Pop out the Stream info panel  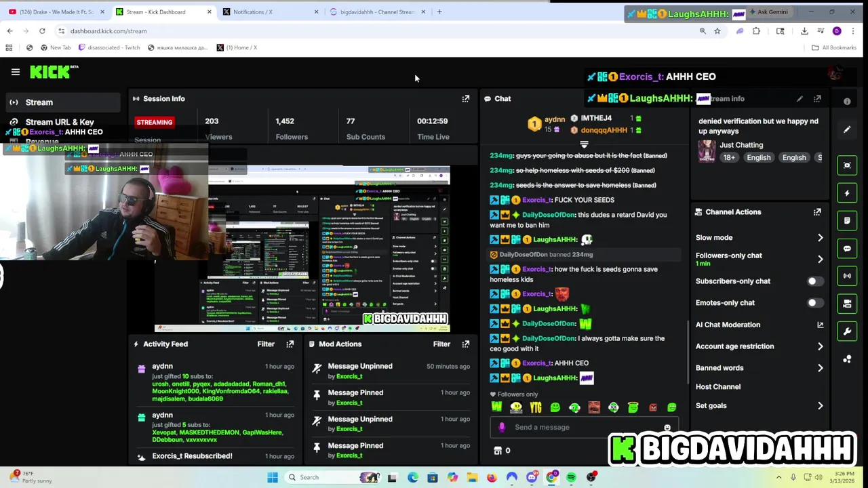(817, 99)
